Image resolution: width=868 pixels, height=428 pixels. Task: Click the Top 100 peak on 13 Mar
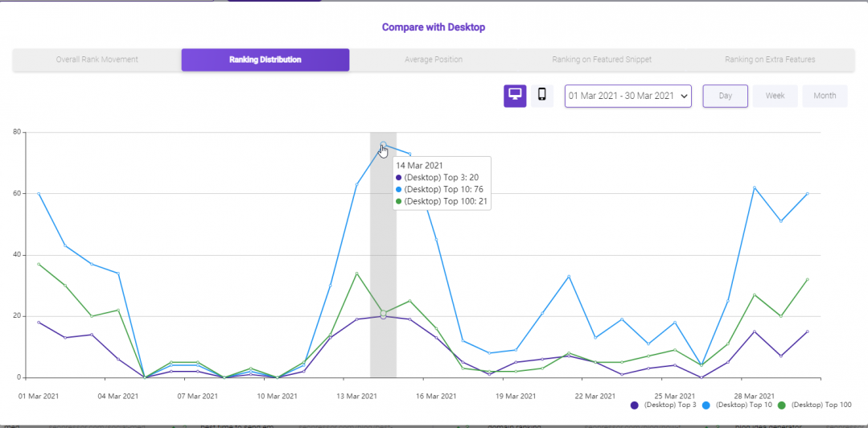click(356, 274)
